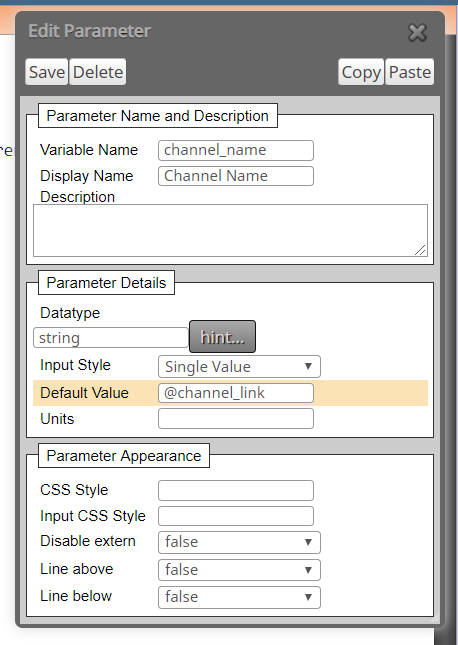Open the Line below dropdown
This screenshot has width=458, height=645.
pos(239,597)
